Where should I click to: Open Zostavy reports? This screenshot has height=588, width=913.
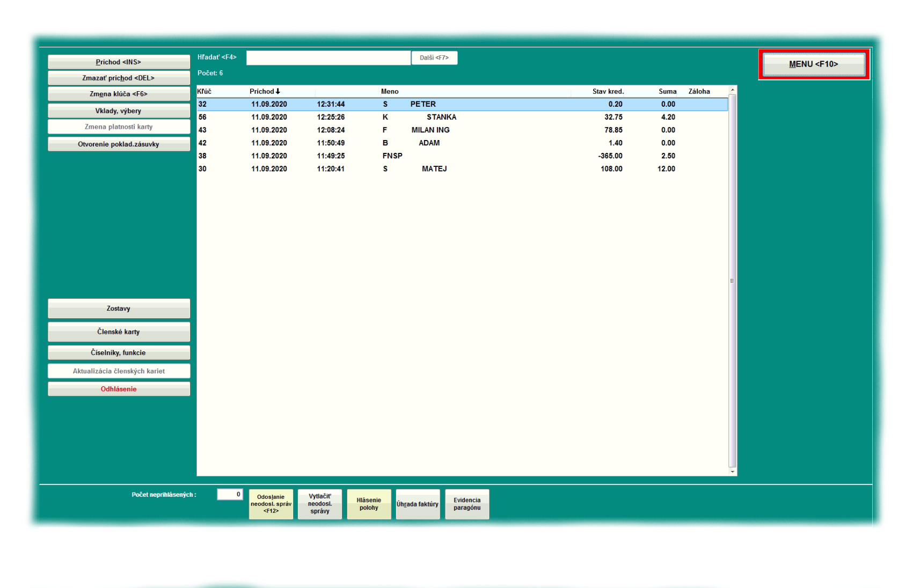coord(119,308)
